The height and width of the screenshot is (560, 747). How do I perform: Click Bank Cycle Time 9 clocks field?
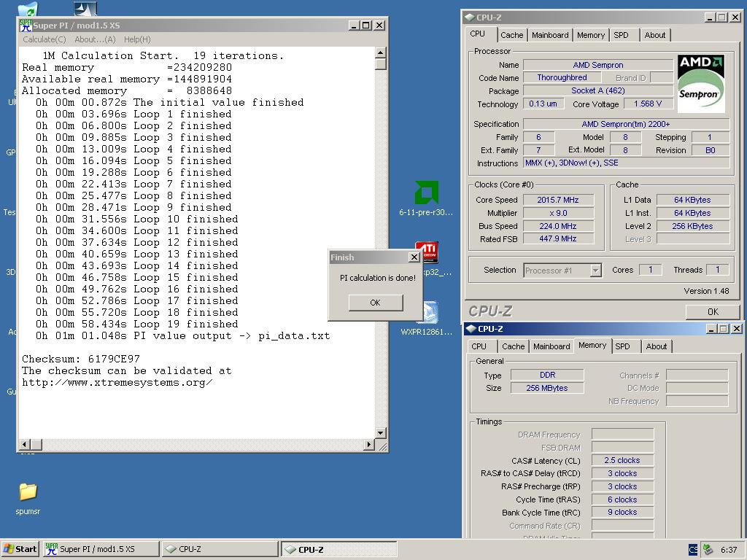pyautogui.click(x=622, y=513)
